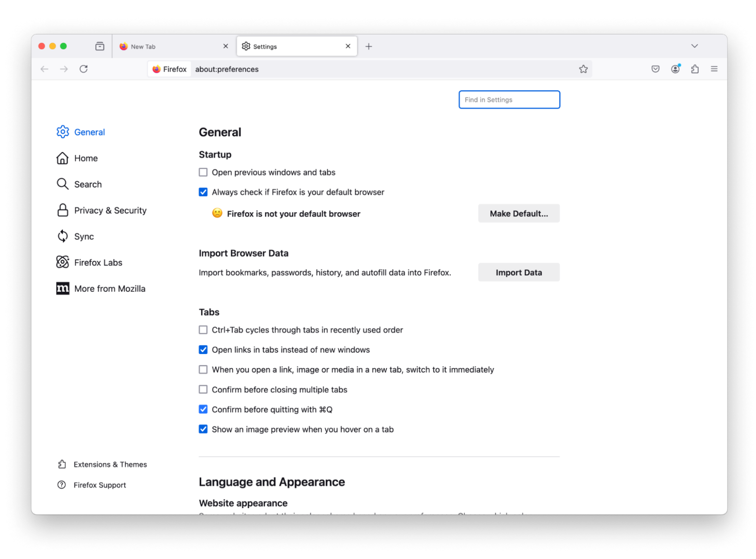Click the Sync arrows icon in sidebar

(x=63, y=236)
